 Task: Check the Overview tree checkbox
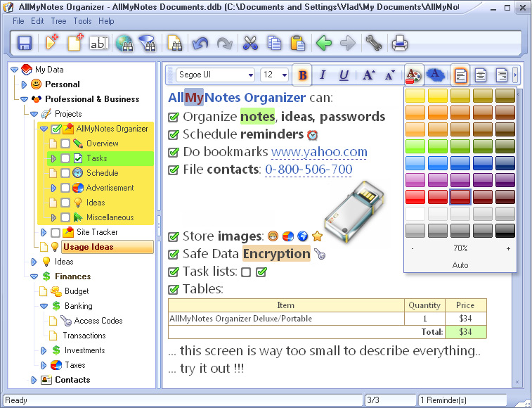click(x=65, y=144)
